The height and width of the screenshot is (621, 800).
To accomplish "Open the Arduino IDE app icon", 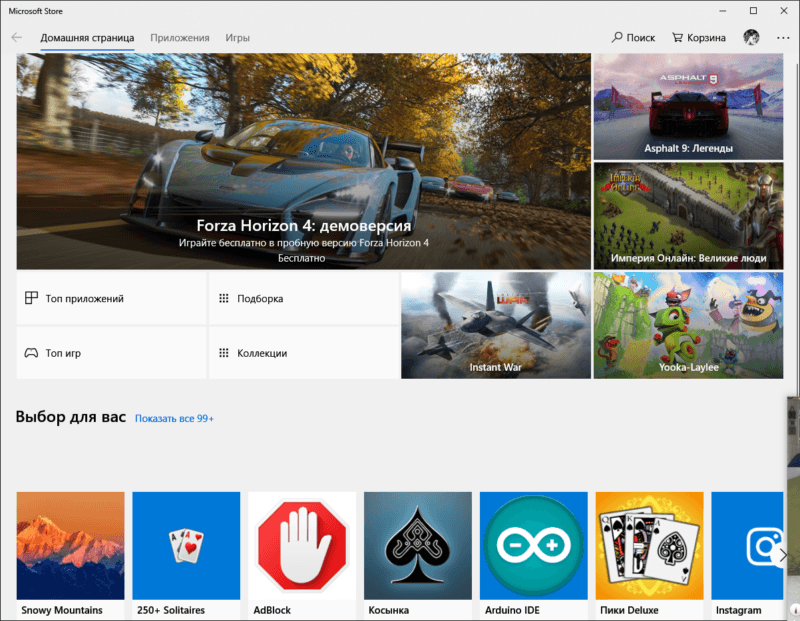I will click(534, 545).
